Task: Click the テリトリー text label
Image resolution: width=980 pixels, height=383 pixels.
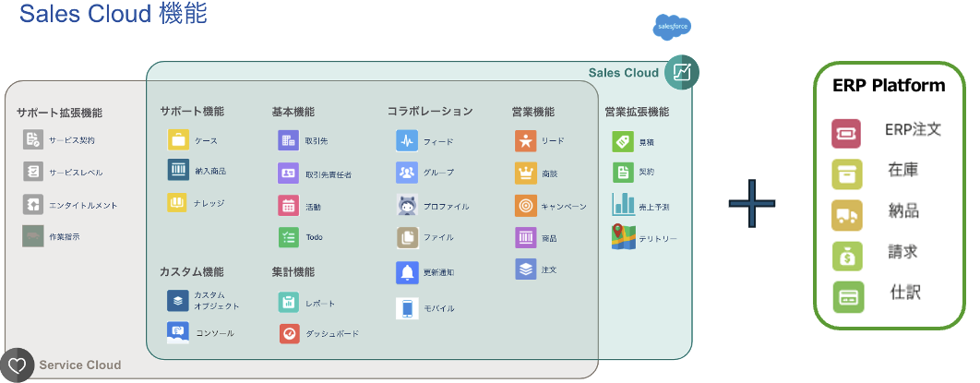Action: pos(658,239)
